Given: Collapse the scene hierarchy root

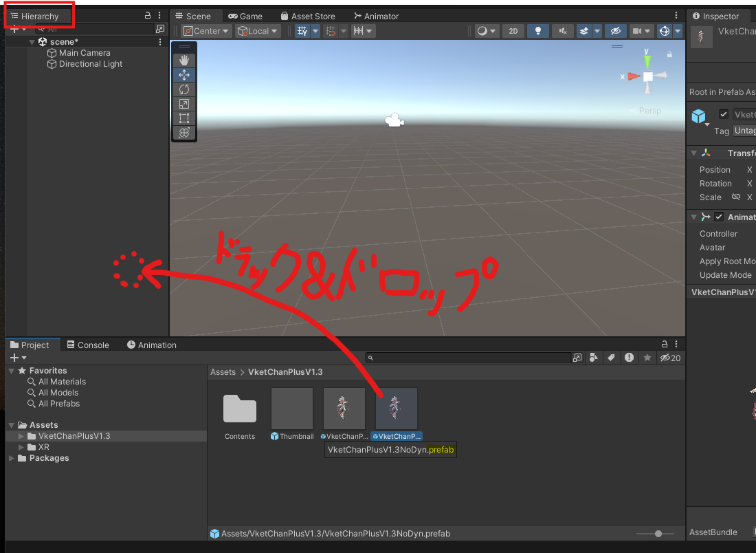Looking at the screenshot, I should click(32, 41).
